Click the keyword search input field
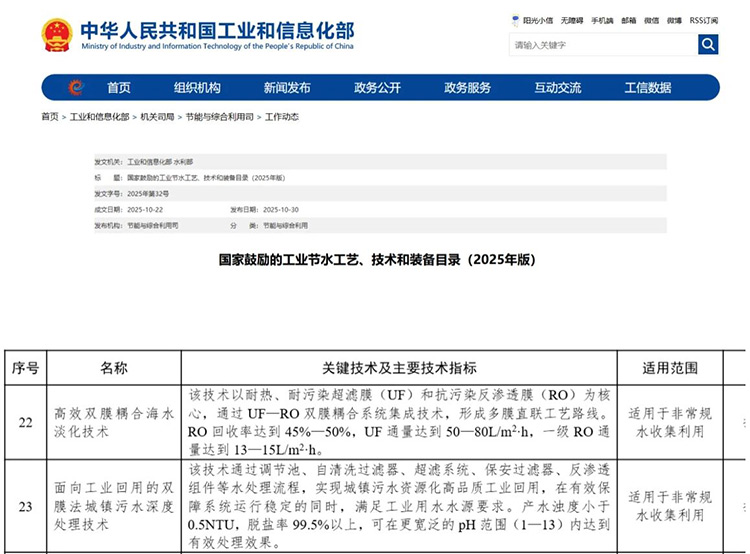 coord(602,45)
